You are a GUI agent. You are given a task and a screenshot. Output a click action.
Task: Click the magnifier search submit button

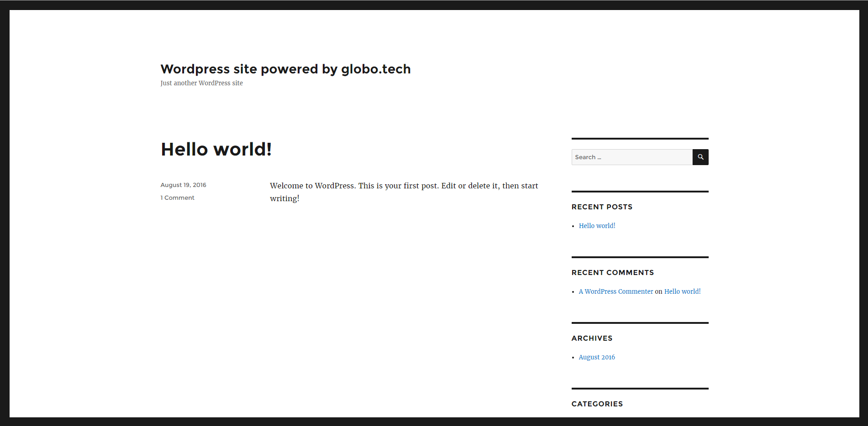point(700,157)
